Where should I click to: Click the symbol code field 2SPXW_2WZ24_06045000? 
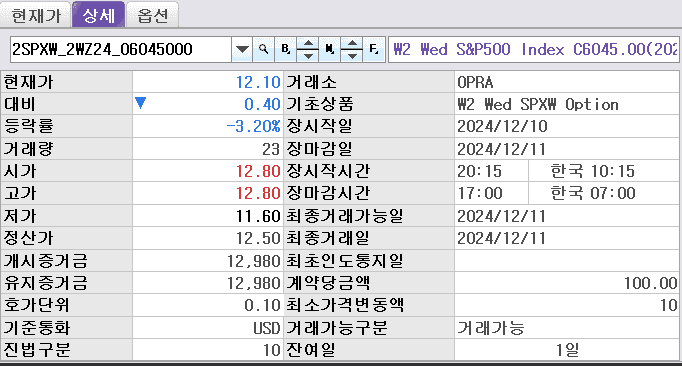click(x=121, y=49)
